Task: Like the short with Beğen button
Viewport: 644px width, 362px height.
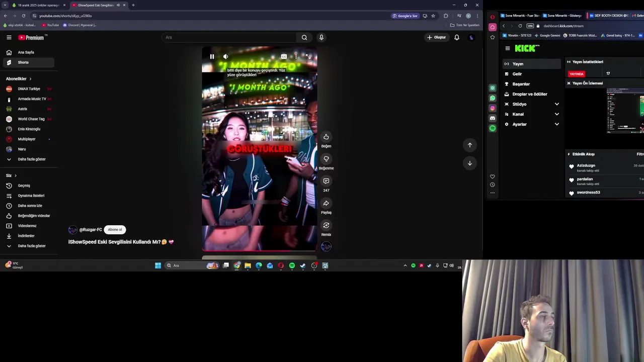Action: click(326, 137)
